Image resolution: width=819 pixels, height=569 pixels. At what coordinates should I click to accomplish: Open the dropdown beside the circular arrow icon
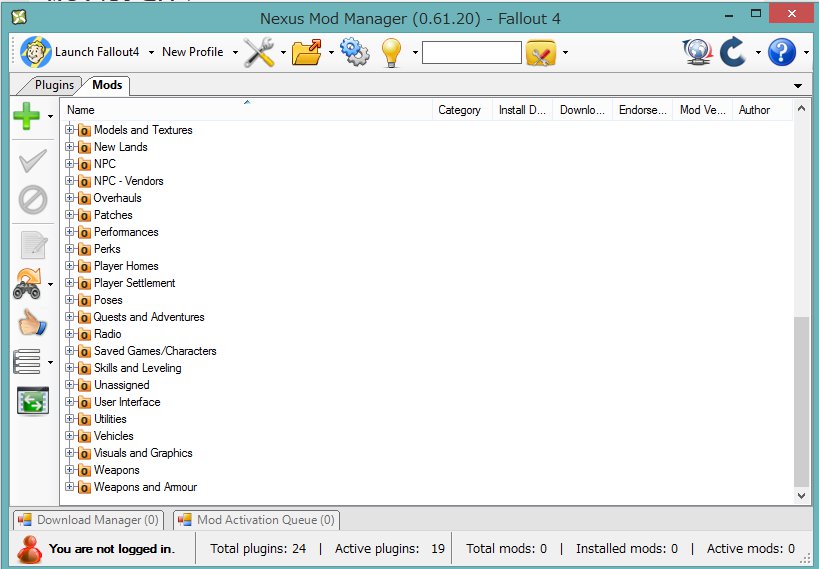click(x=758, y=52)
